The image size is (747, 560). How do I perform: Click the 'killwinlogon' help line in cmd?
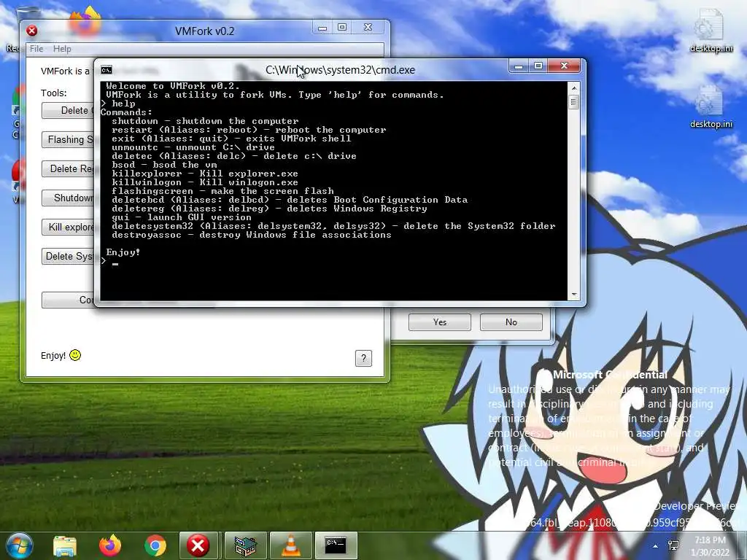[205, 182]
